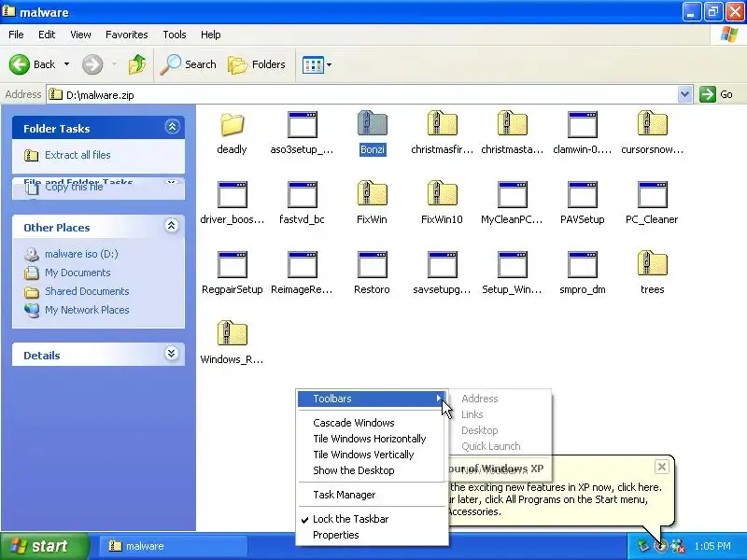747x560 pixels.
Task: Collapse the Other Places panel
Action: click(x=172, y=225)
